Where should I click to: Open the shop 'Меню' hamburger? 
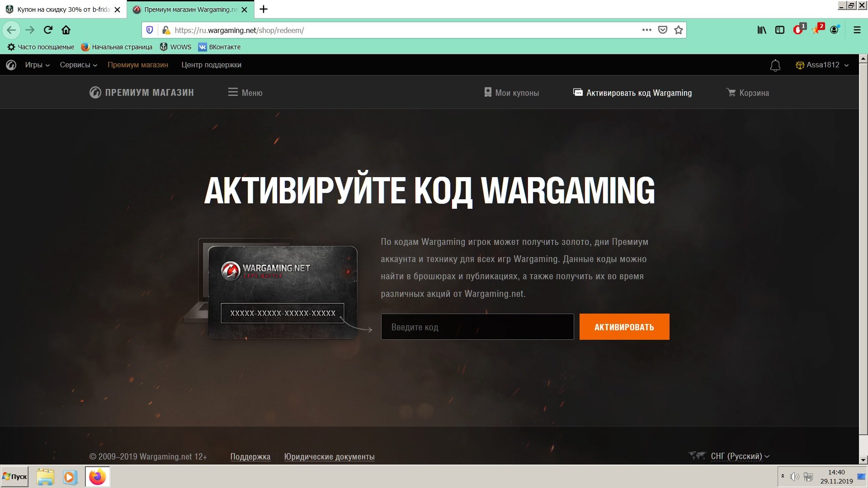[245, 93]
